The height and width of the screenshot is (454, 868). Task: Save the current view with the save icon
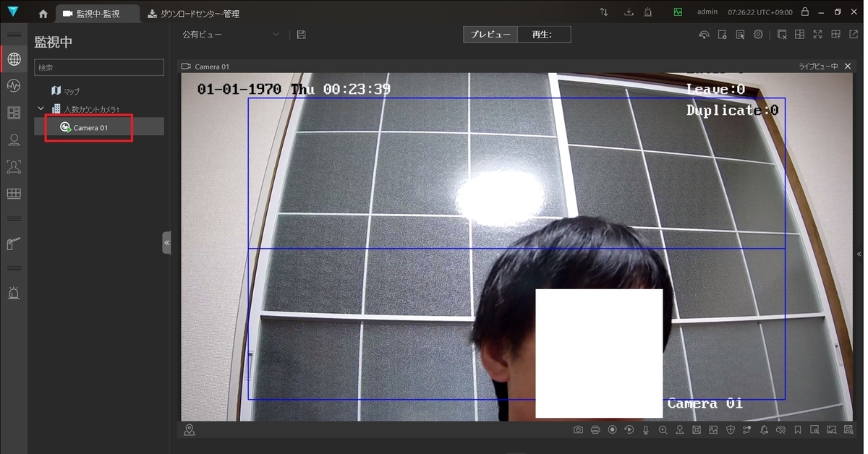[301, 34]
